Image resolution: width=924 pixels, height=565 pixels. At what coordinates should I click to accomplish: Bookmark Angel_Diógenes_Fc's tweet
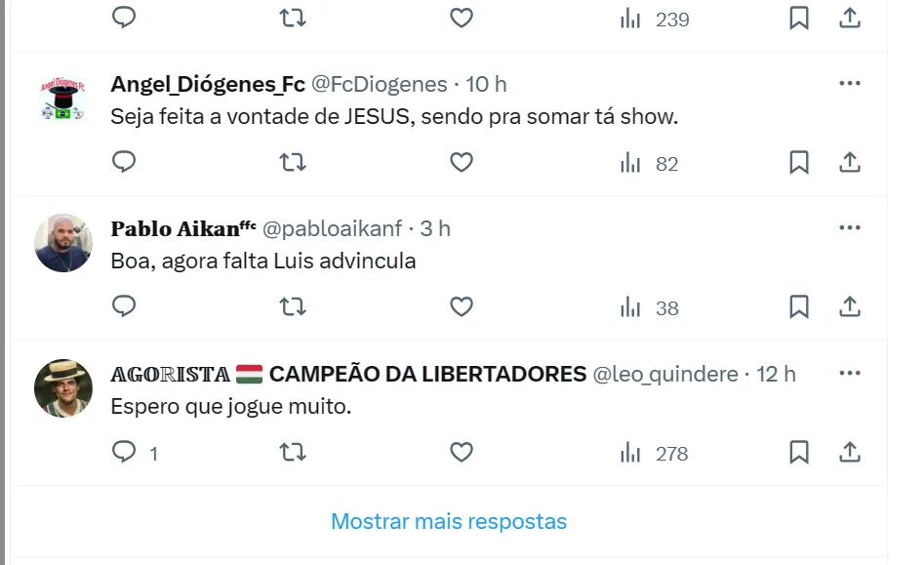tap(799, 162)
